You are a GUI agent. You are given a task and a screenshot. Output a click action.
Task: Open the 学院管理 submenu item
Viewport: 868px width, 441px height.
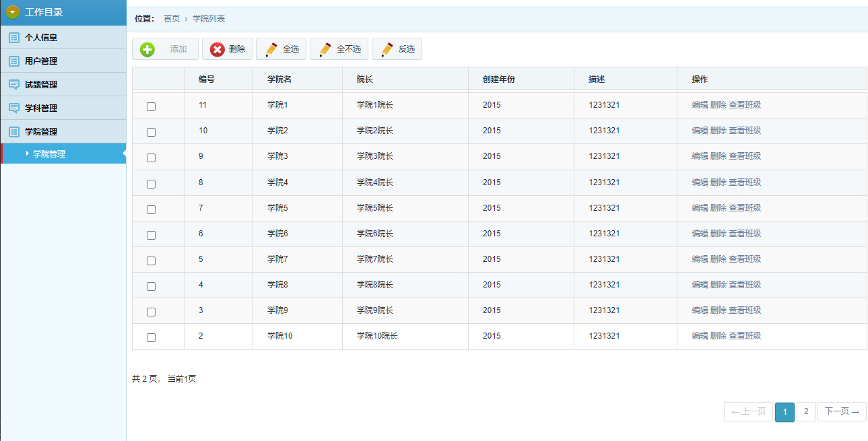pos(63,154)
